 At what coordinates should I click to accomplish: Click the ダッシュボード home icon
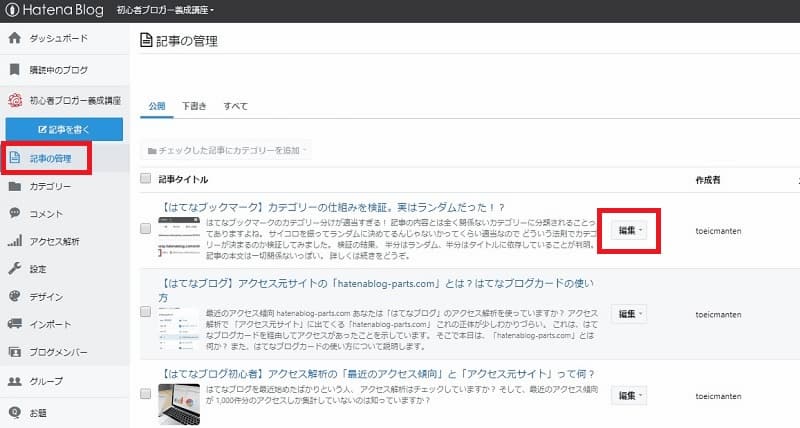[15, 38]
